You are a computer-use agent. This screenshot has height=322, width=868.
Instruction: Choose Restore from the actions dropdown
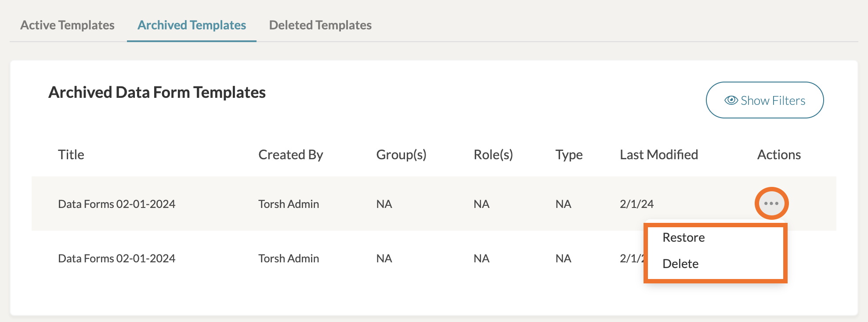click(684, 237)
